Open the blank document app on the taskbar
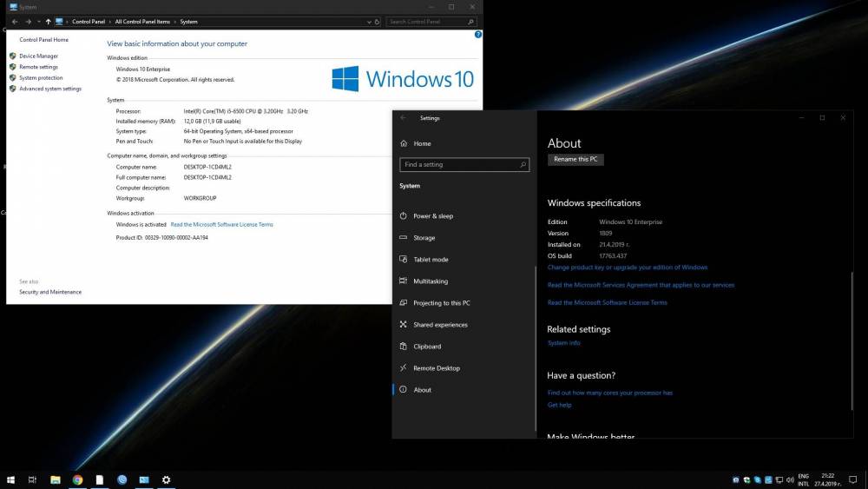The width and height of the screenshot is (868, 489). 100,479
